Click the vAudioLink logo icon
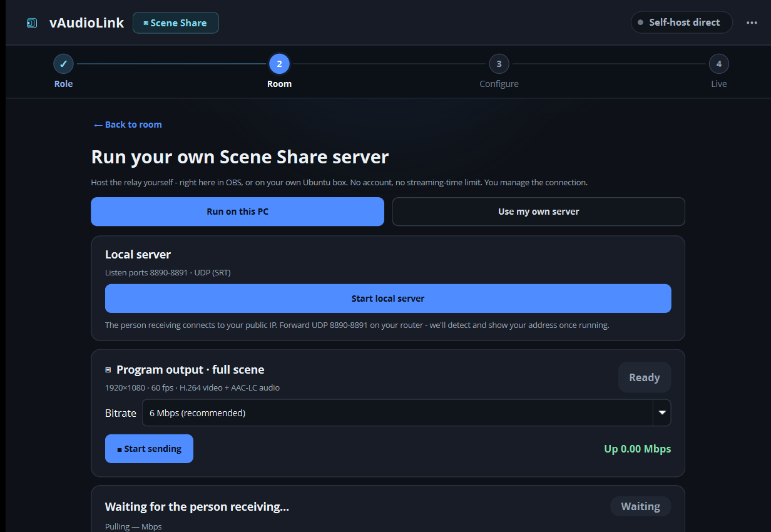The image size is (771, 532). point(32,23)
